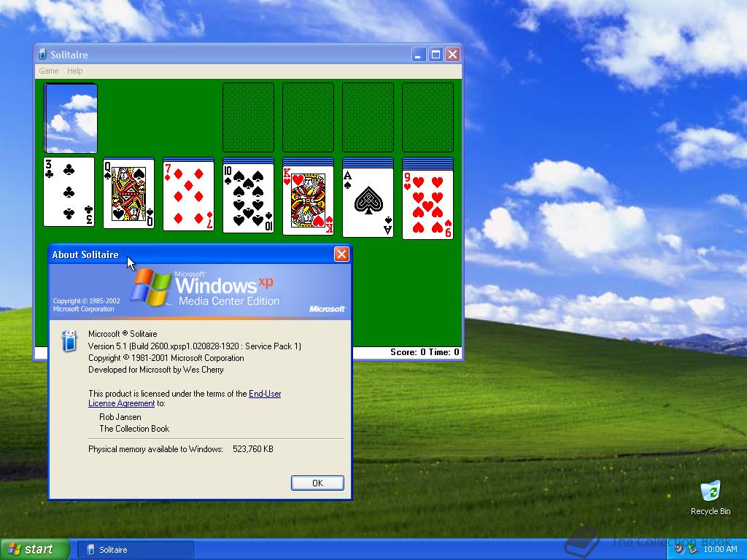747x560 pixels.
Task: Click the Solitaire title bar card icon
Action: coord(42,54)
